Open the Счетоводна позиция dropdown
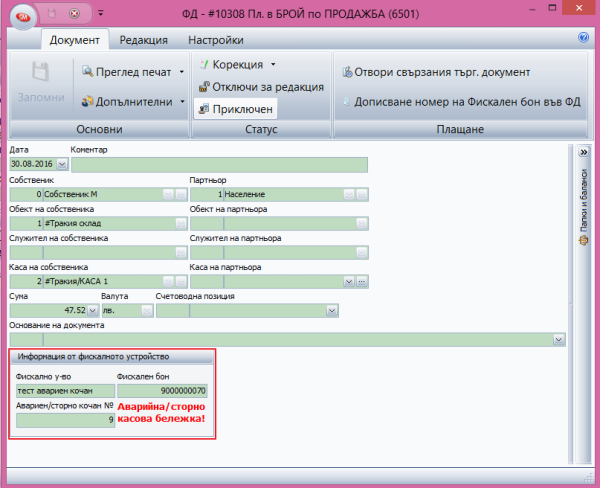 click(332, 311)
